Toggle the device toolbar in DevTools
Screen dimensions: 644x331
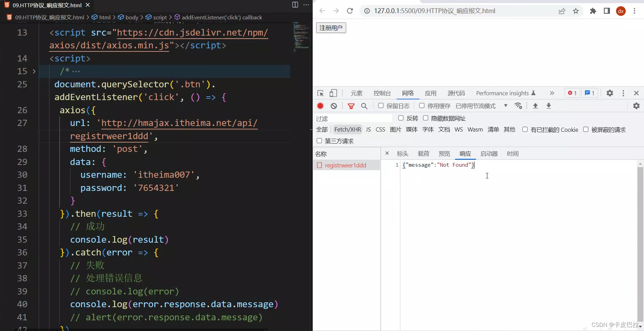click(333, 93)
